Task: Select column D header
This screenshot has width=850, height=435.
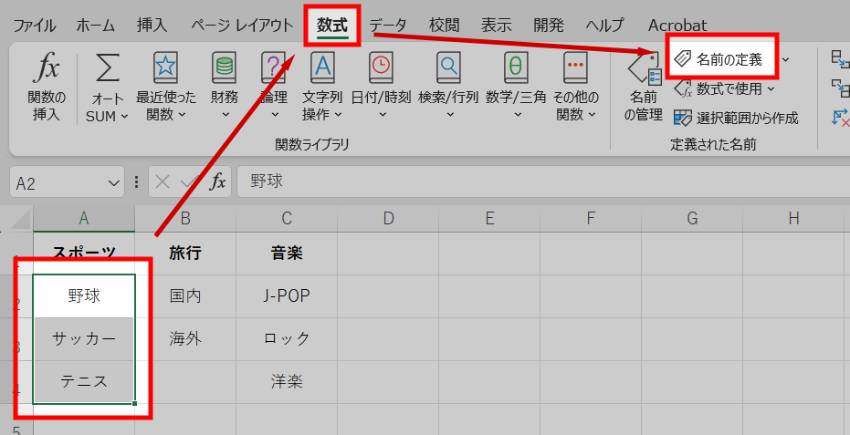Action: (x=388, y=218)
